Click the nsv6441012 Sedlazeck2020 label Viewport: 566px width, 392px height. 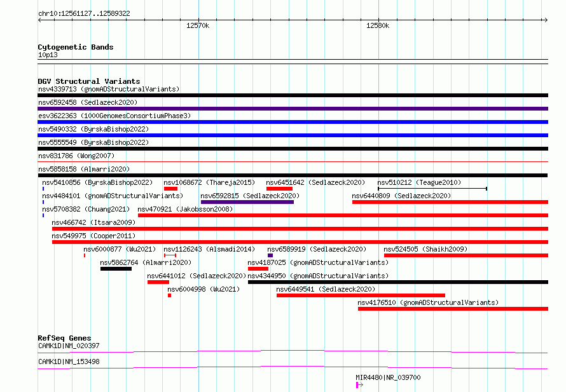pyautogui.click(x=197, y=276)
